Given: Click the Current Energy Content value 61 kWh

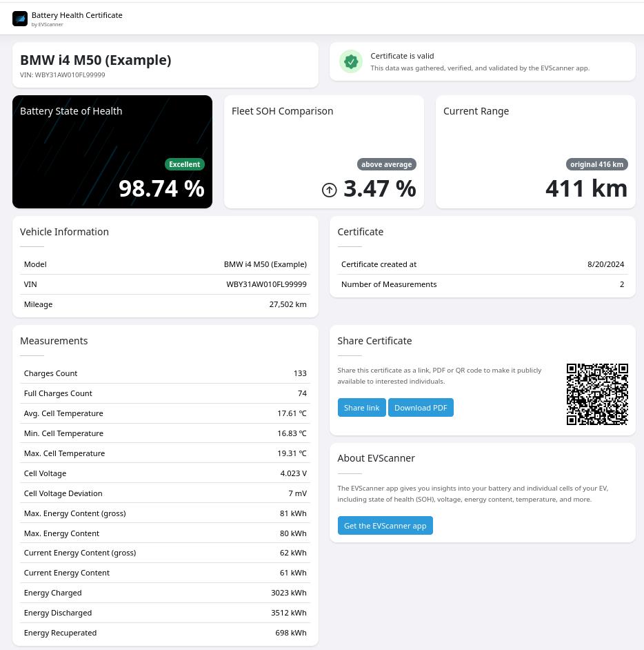Looking at the screenshot, I should click(x=293, y=573).
